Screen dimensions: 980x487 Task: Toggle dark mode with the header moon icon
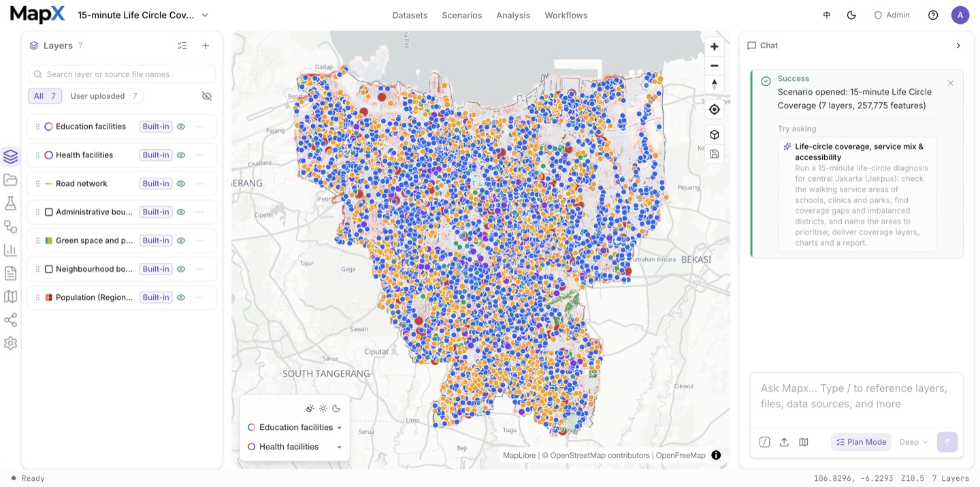coord(851,15)
